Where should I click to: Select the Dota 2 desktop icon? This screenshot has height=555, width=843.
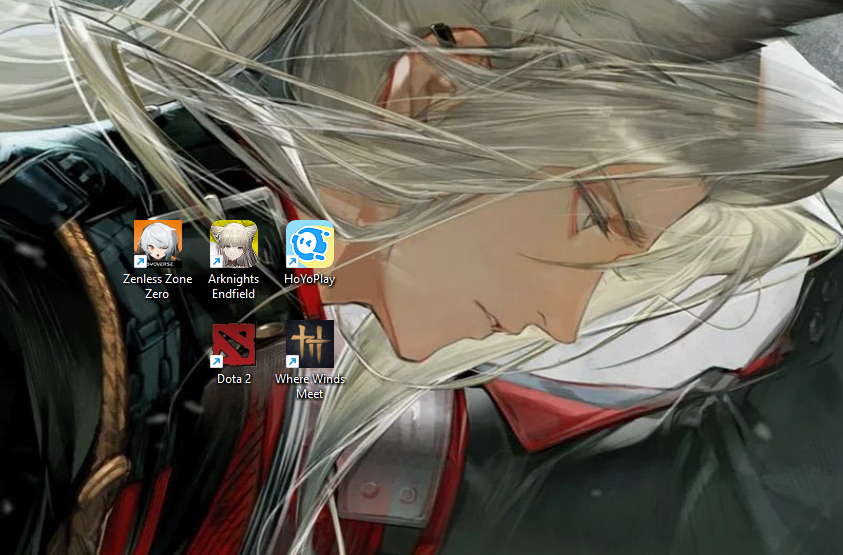coord(234,344)
